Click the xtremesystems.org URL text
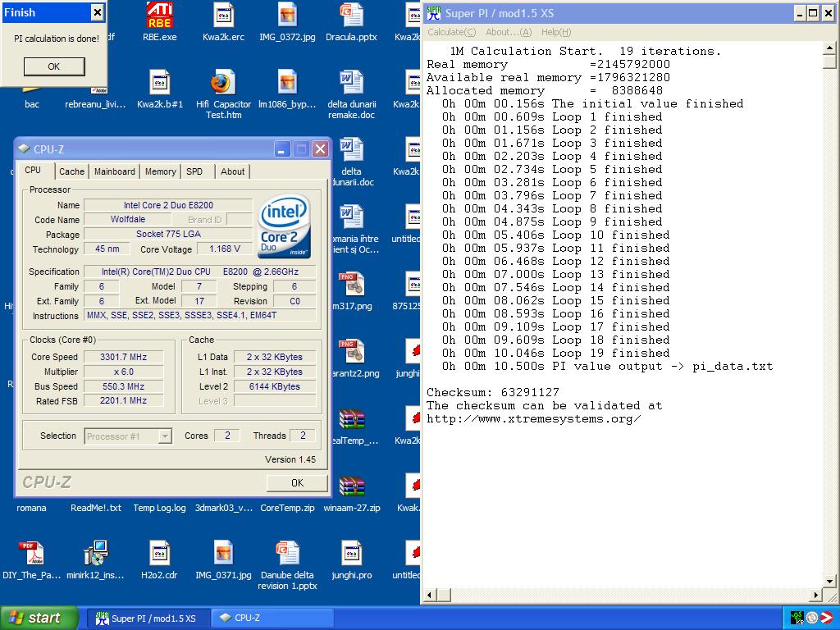840x630 pixels. (533, 419)
